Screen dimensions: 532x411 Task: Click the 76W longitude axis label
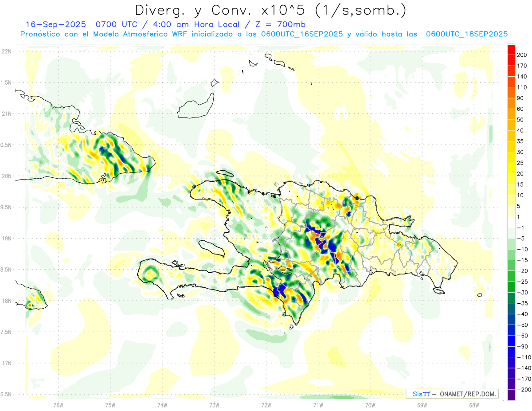(58, 404)
